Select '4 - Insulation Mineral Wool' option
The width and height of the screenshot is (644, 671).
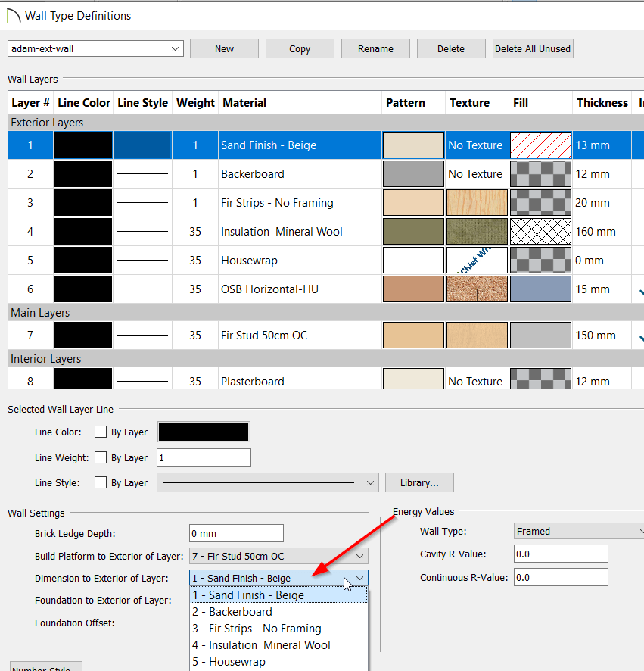click(x=278, y=645)
